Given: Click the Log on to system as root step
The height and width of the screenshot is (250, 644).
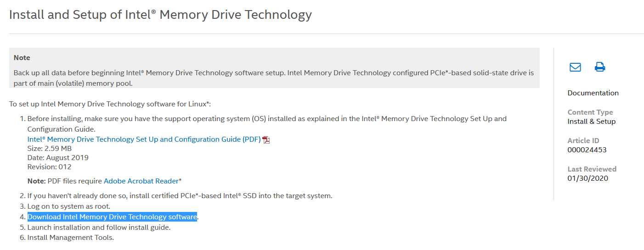Looking at the screenshot, I should [x=69, y=206].
